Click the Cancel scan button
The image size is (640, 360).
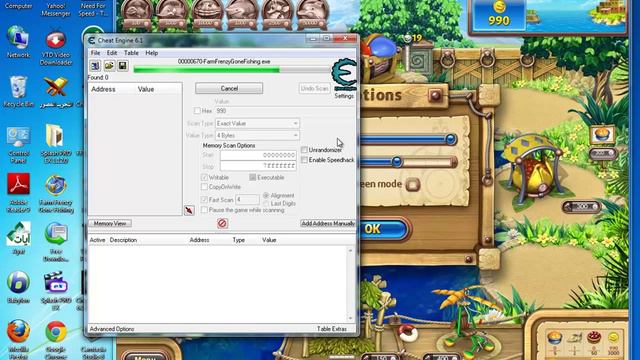[229, 88]
